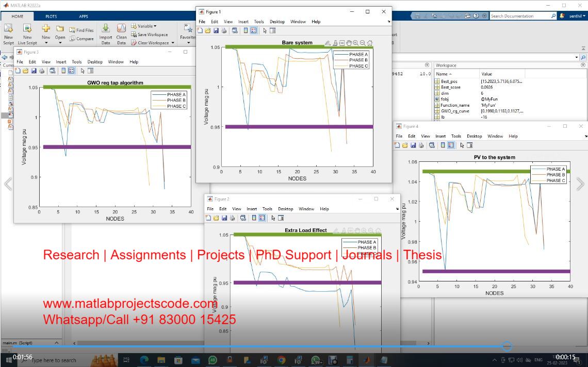Launch the Clean Data tool

[x=121, y=34]
